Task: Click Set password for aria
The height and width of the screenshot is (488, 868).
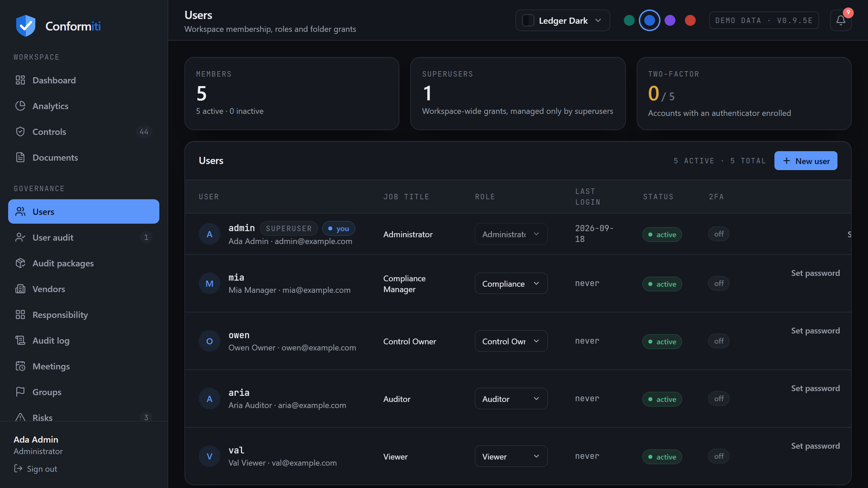Action: [x=815, y=388]
